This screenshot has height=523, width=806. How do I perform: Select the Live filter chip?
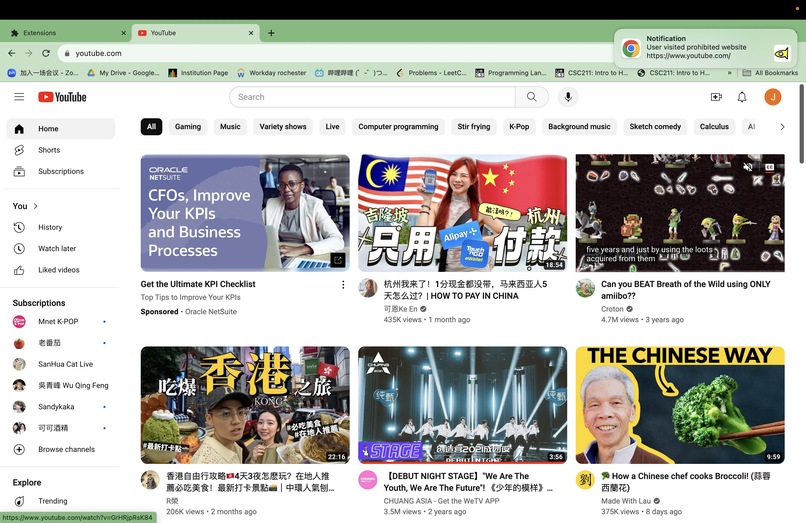[332, 127]
